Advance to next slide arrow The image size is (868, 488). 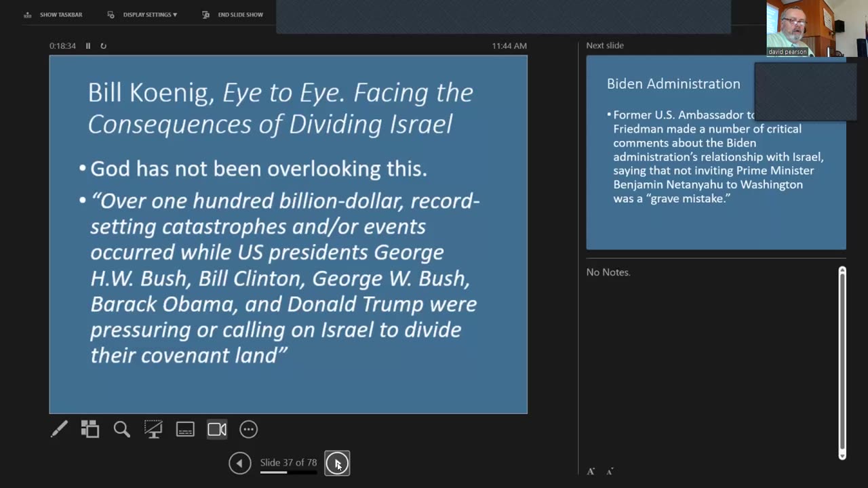click(x=337, y=463)
